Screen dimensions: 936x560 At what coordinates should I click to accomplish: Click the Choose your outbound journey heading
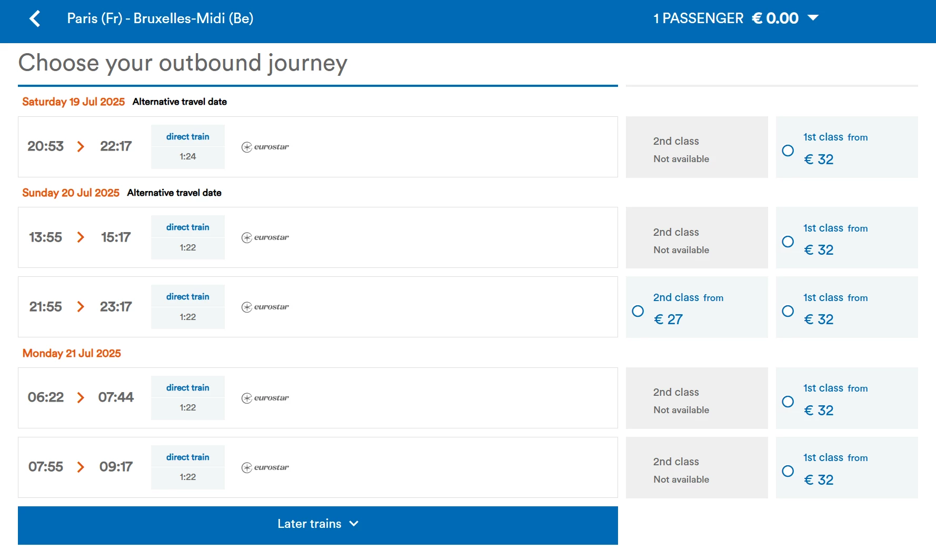pyautogui.click(x=183, y=63)
